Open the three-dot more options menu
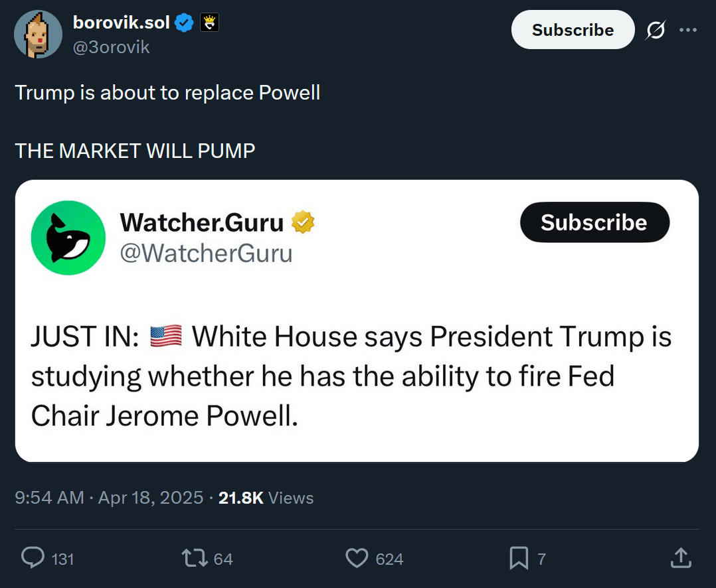716x588 pixels. tap(688, 30)
